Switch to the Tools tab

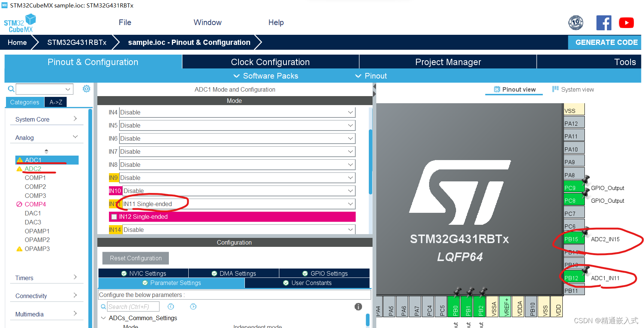[x=589, y=62]
